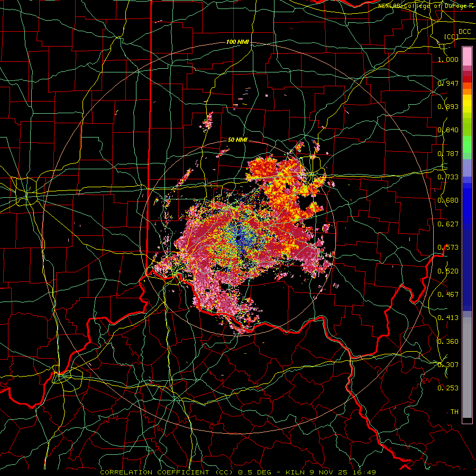Viewport: 476px width, 476px height.
Task: Click the '[CC]' legend heading
Action: pyautogui.click(x=451, y=36)
